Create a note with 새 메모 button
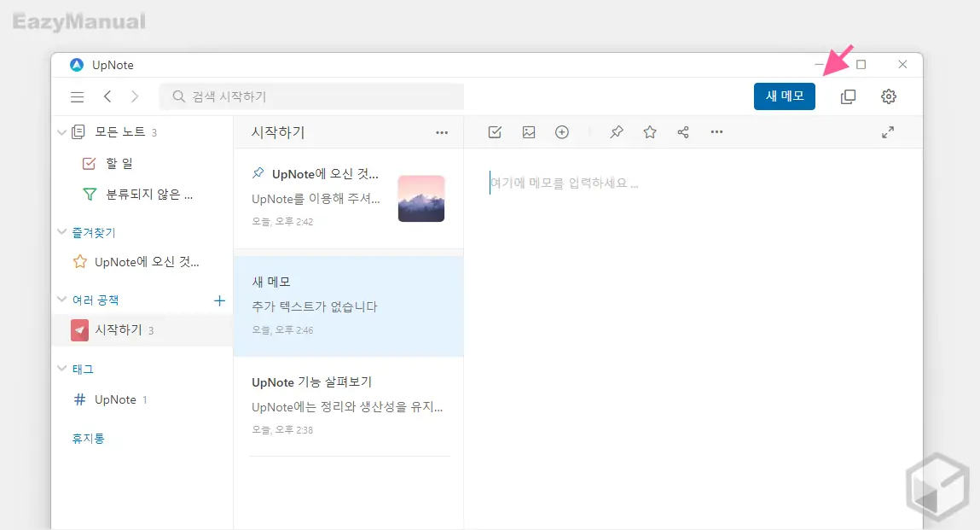The height and width of the screenshot is (530, 980). tap(785, 96)
